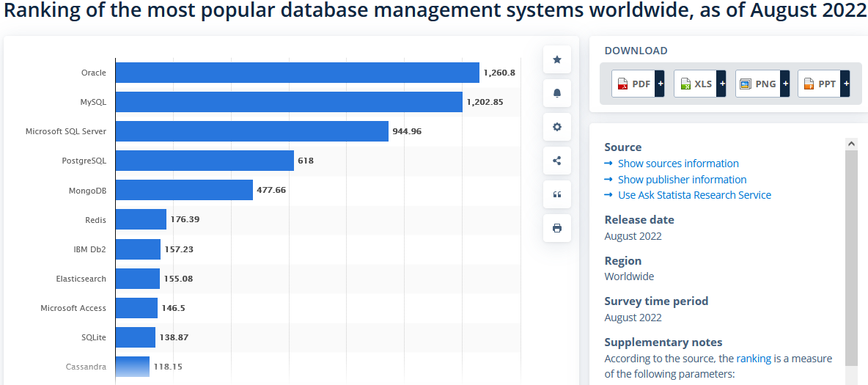Click Use Ask Statista Research Service
The image size is (868, 385).
694,195
